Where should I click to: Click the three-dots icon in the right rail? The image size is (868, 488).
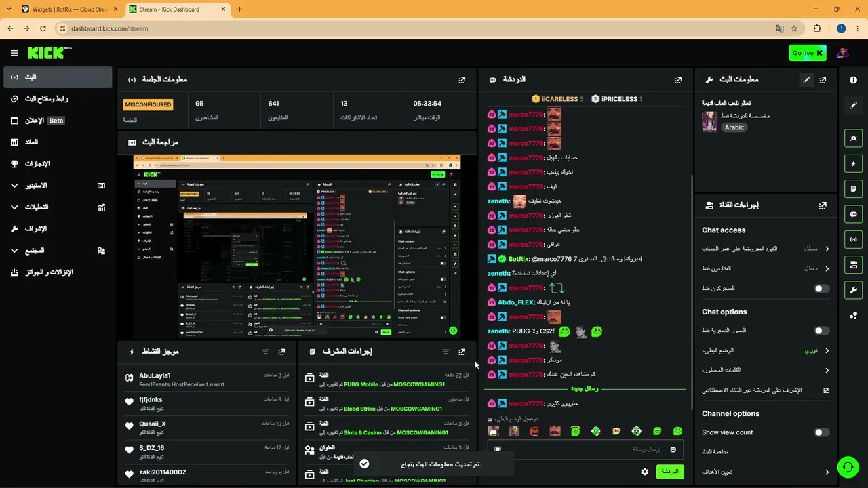(x=853, y=315)
